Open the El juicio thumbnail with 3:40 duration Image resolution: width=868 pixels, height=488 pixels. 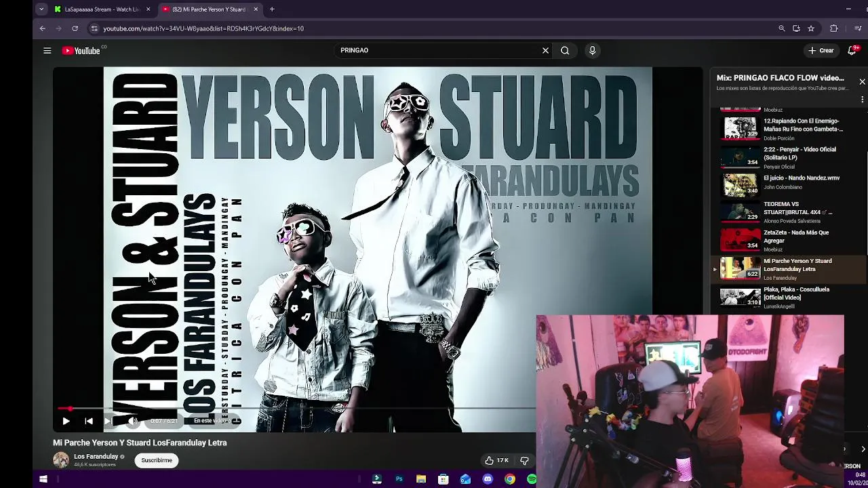point(740,184)
